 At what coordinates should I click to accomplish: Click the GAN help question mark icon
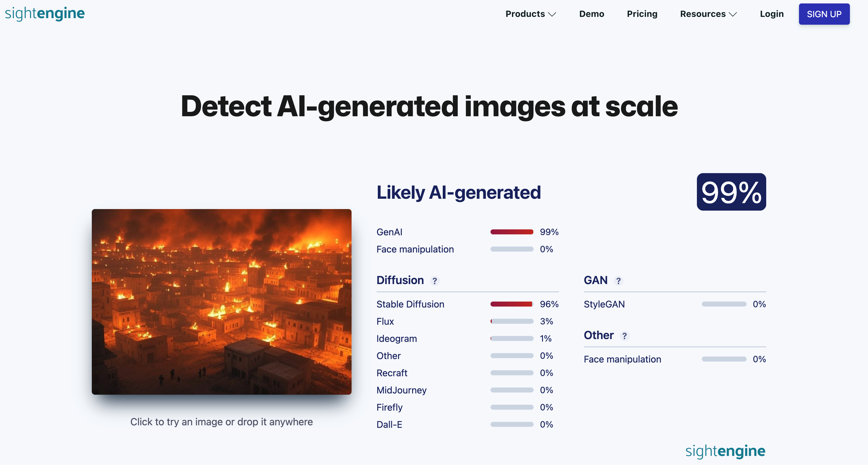tap(618, 281)
